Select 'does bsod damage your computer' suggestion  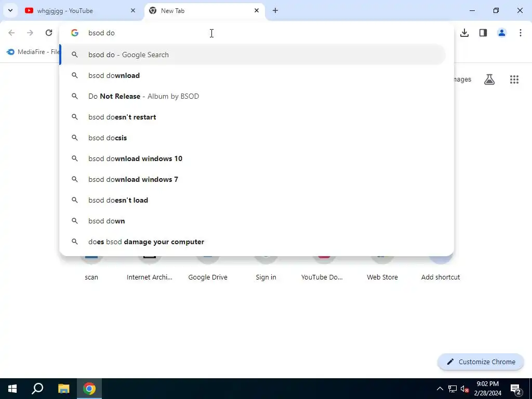pyautogui.click(x=253, y=242)
